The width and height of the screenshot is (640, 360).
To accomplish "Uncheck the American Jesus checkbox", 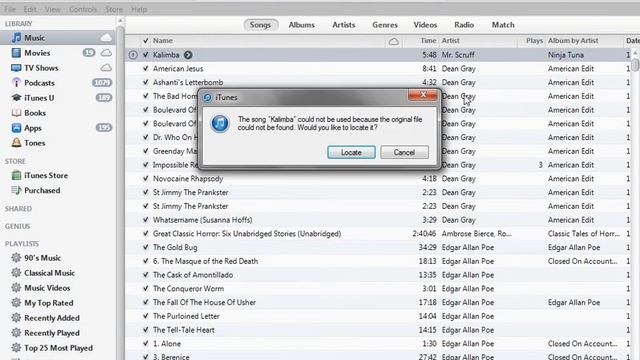I will 146,69.
